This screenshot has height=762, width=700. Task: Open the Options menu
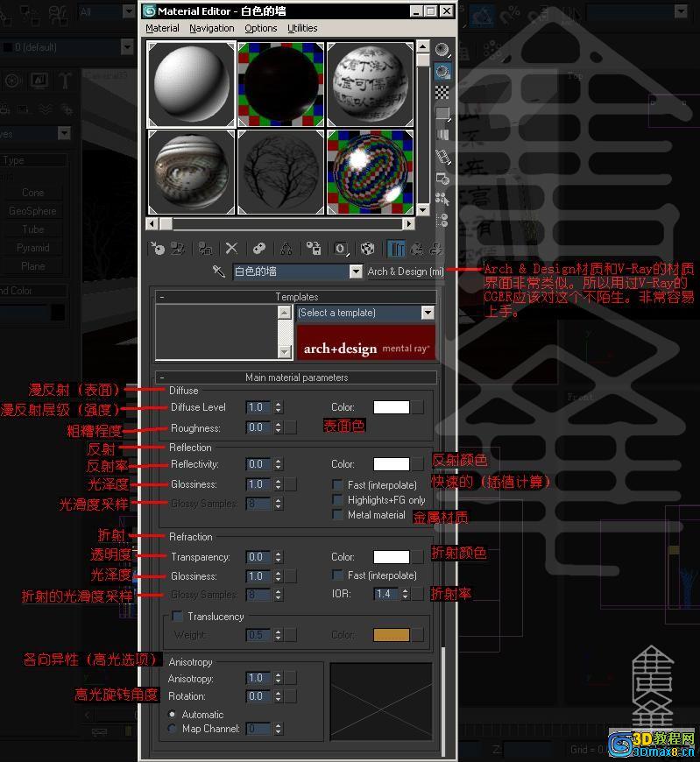(261, 28)
